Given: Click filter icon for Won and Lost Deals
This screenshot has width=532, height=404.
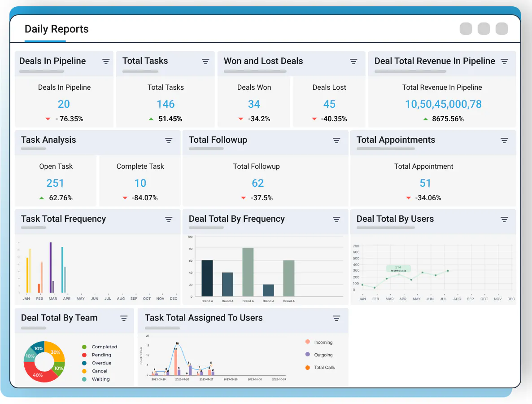Looking at the screenshot, I should tap(353, 61).
